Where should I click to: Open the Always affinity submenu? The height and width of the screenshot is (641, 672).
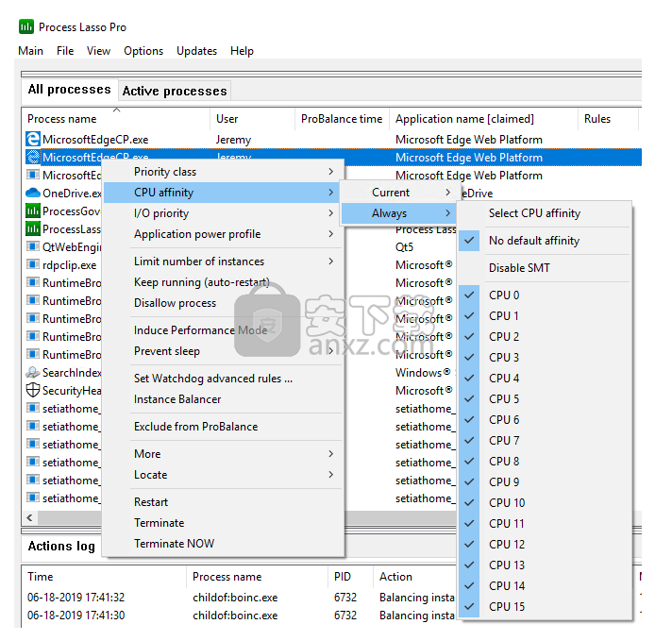coord(400,213)
